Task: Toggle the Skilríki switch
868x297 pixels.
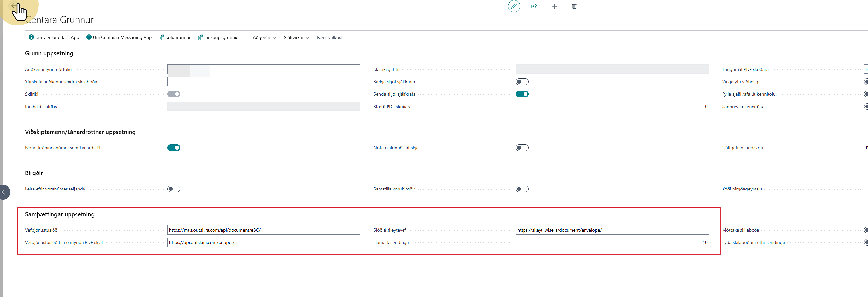Action: click(x=174, y=94)
